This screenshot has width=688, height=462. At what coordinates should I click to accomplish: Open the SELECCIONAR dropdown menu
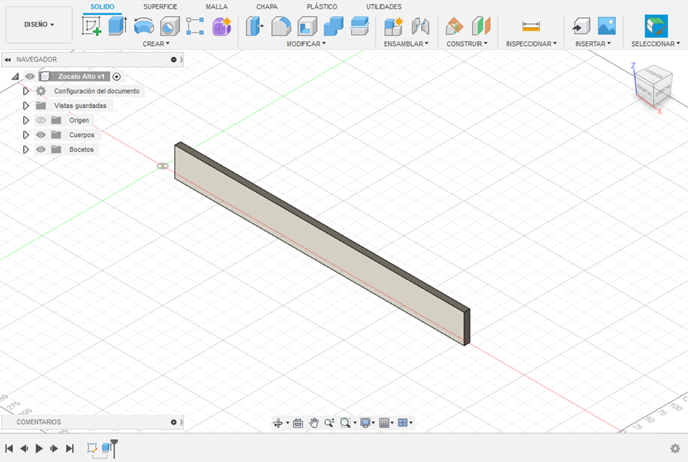click(656, 44)
